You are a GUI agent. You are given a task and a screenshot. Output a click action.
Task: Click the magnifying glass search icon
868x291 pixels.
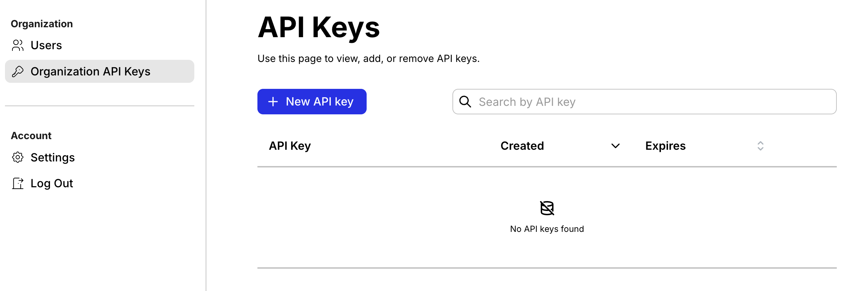click(x=465, y=102)
